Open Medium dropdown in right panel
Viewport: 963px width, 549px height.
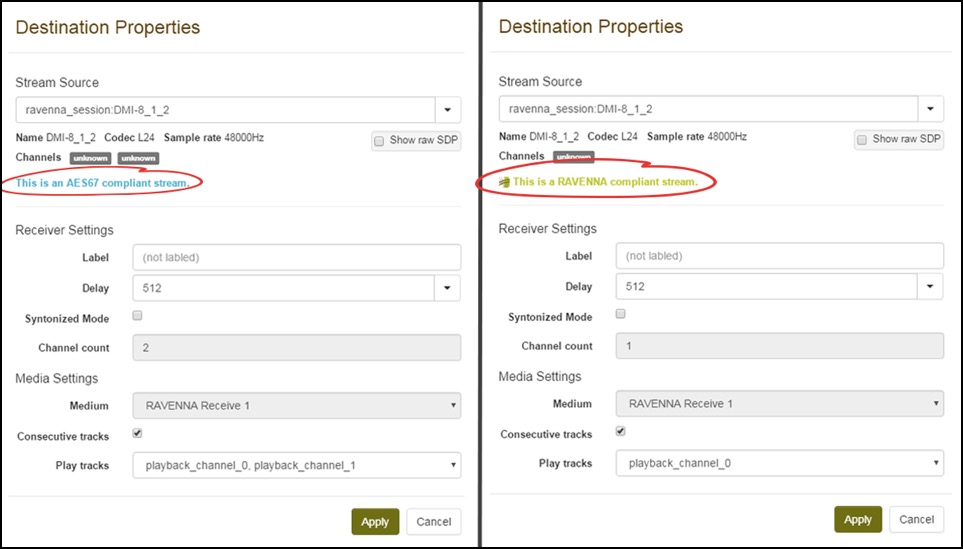coord(780,404)
